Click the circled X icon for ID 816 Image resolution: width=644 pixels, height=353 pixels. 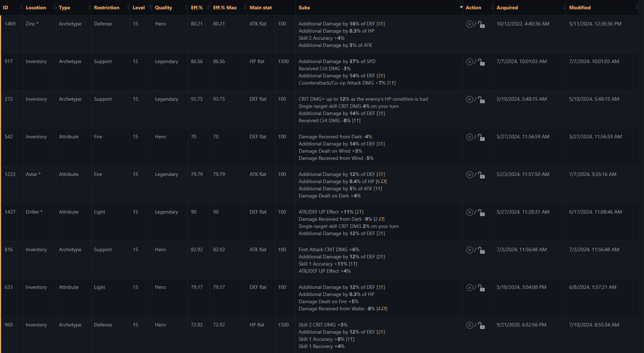point(470,250)
